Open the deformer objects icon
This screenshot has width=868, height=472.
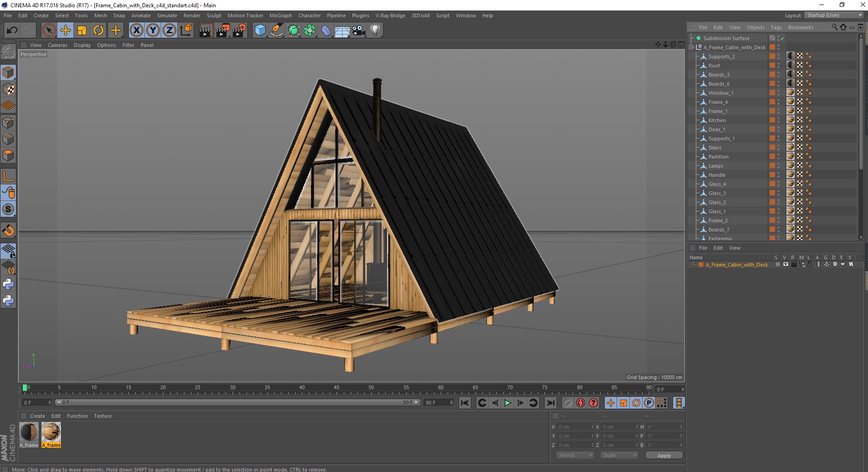[326, 31]
